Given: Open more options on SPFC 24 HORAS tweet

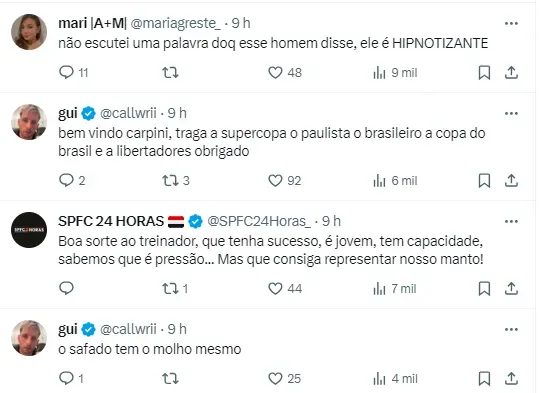Looking at the screenshot, I should tap(511, 221).
